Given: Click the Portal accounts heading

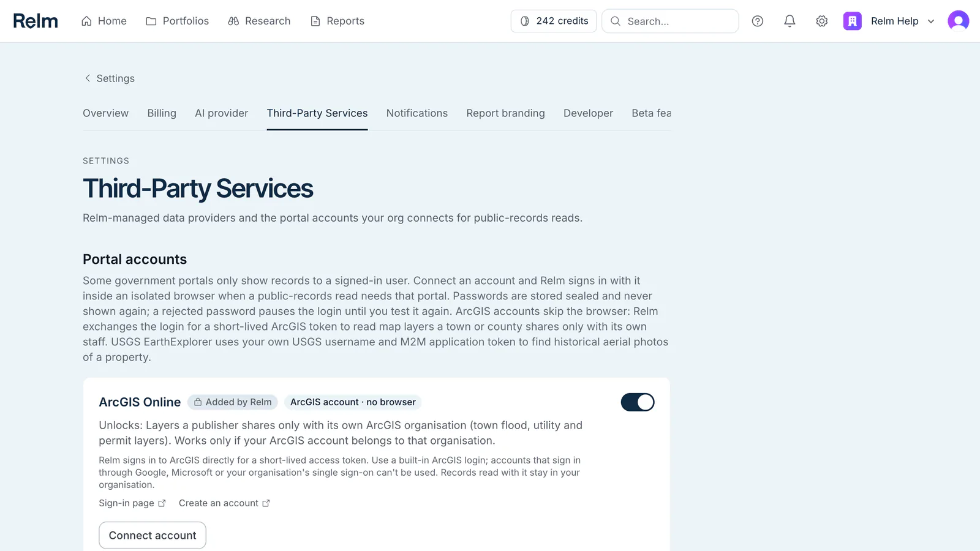Looking at the screenshot, I should point(135,260).
